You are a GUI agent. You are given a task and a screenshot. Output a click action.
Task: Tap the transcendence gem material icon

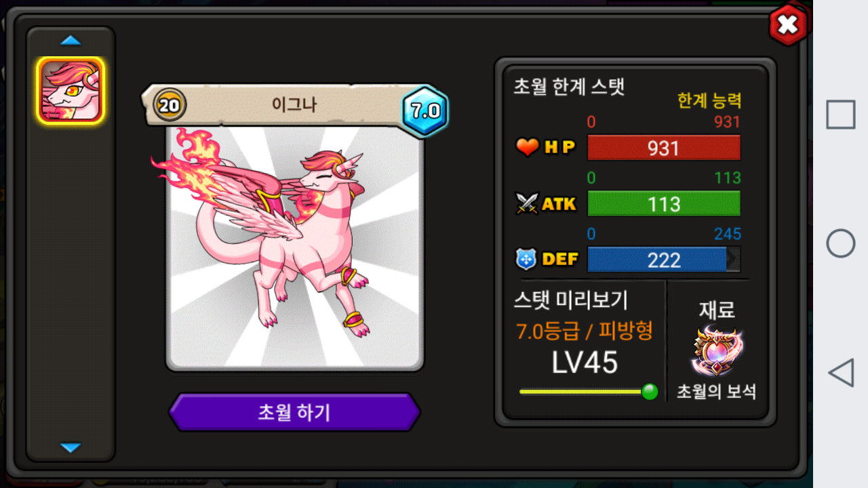(x=717, y=351)
